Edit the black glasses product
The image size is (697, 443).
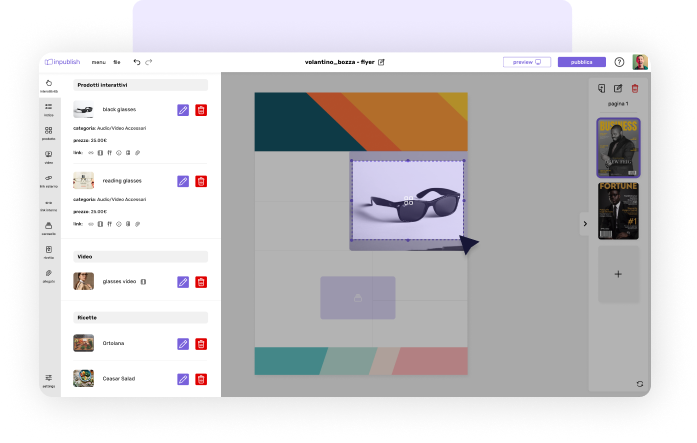(x=183, y=111)
